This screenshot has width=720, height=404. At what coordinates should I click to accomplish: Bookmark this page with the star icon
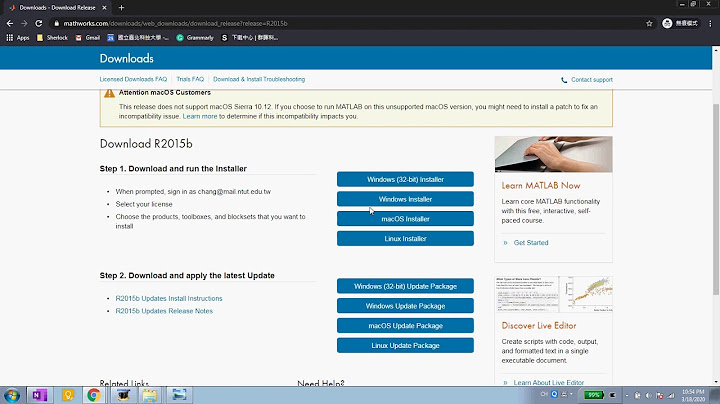[x=649, y=23]
